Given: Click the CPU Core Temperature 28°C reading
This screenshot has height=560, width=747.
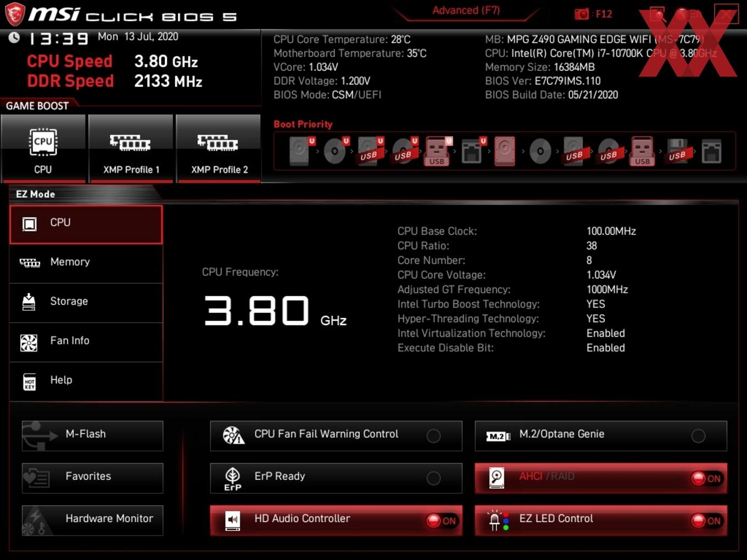Looking at the screenshot, I should coord(342,40).
